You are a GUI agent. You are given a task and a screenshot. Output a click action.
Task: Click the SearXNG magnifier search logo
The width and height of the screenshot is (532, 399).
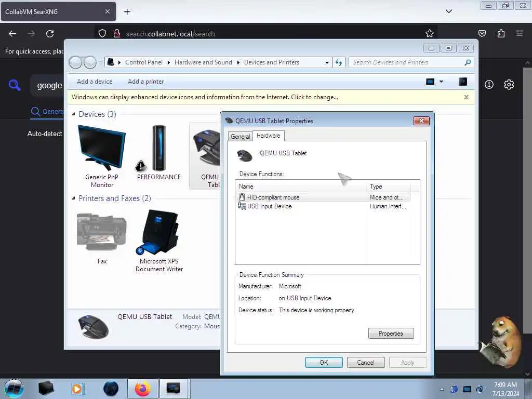point(15,85)
